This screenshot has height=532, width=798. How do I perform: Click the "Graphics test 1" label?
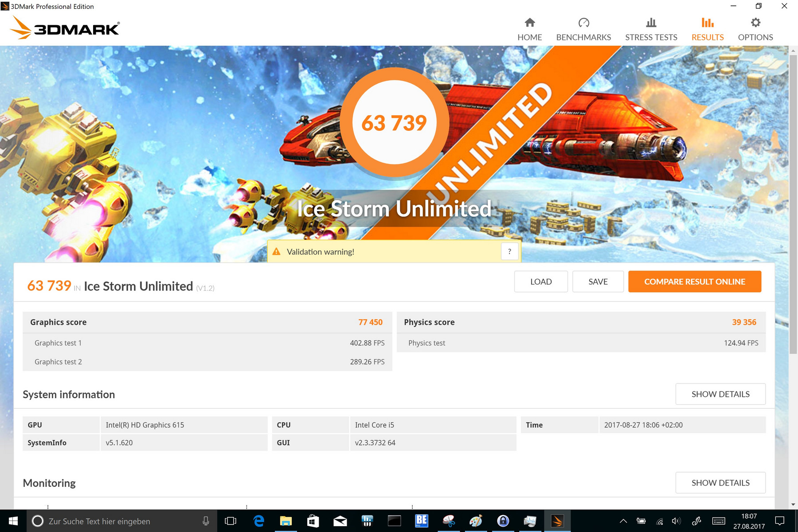pyautogui.click(x=58, y=343)
